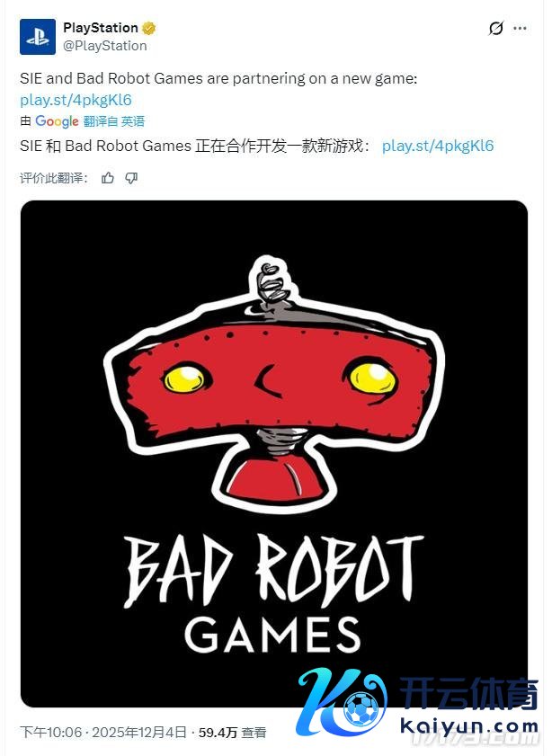
Task: Open the Bad Robot Games image
Action: pyautogui.click(x=274, y=454)
